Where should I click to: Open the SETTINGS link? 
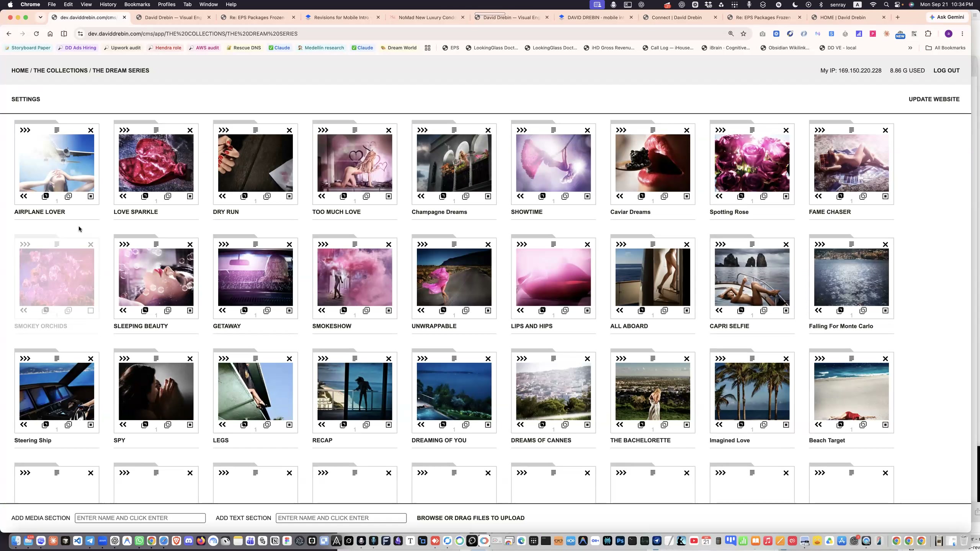(x=26, y=99)
